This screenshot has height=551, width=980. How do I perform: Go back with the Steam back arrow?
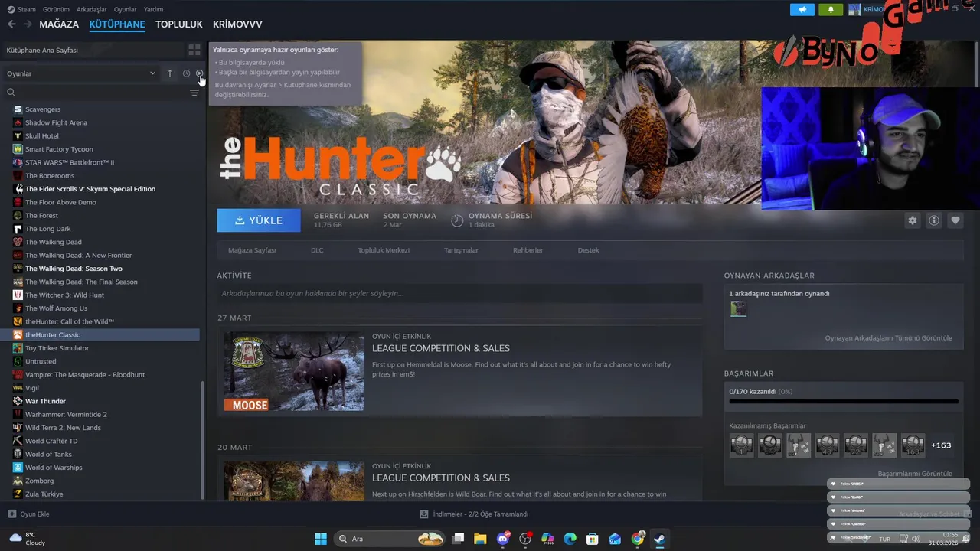(x=11, y=24)
